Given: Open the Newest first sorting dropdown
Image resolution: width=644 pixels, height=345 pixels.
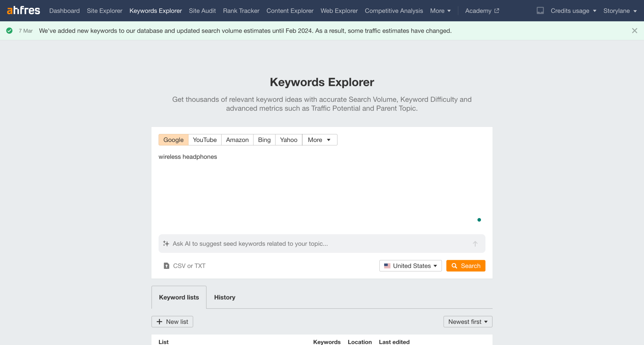Looking at the screenshot, I should coord(467,321).
